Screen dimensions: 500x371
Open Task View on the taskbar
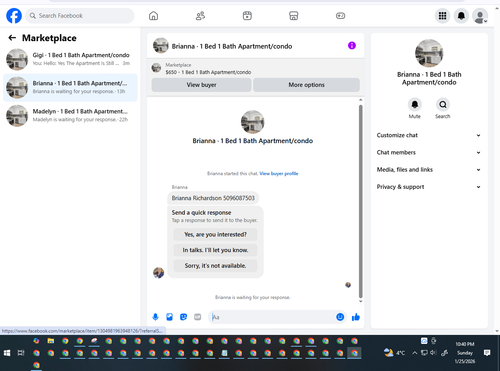tap(21, 353)
